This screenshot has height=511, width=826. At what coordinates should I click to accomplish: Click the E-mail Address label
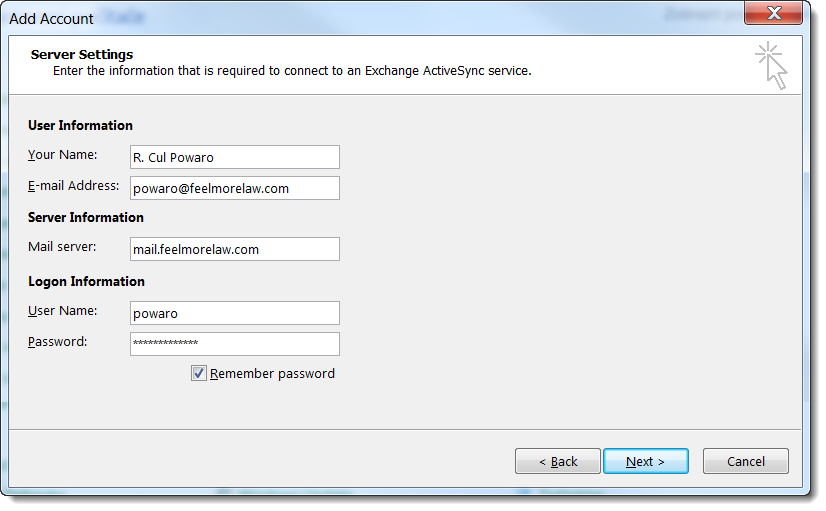coord(74,186)
